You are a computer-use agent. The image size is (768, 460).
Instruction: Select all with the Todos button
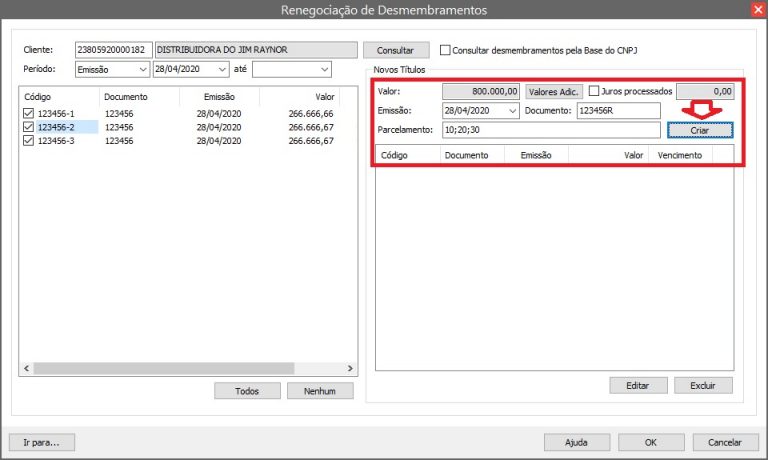click(x=247, y=391)
